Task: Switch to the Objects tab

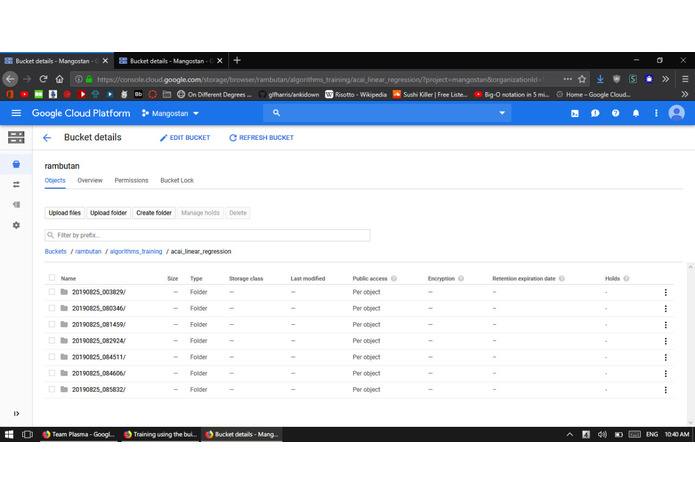Action: pyautogui.click(x=55, y=180)
